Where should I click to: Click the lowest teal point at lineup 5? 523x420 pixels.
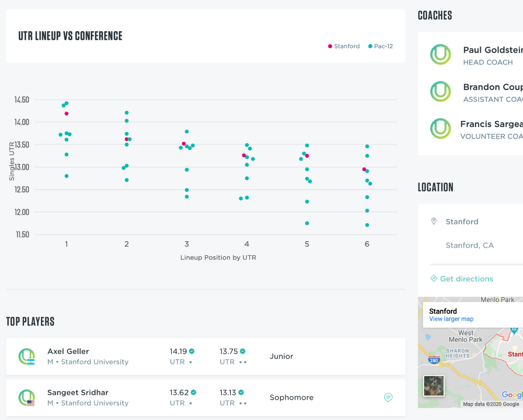point(307,223)
